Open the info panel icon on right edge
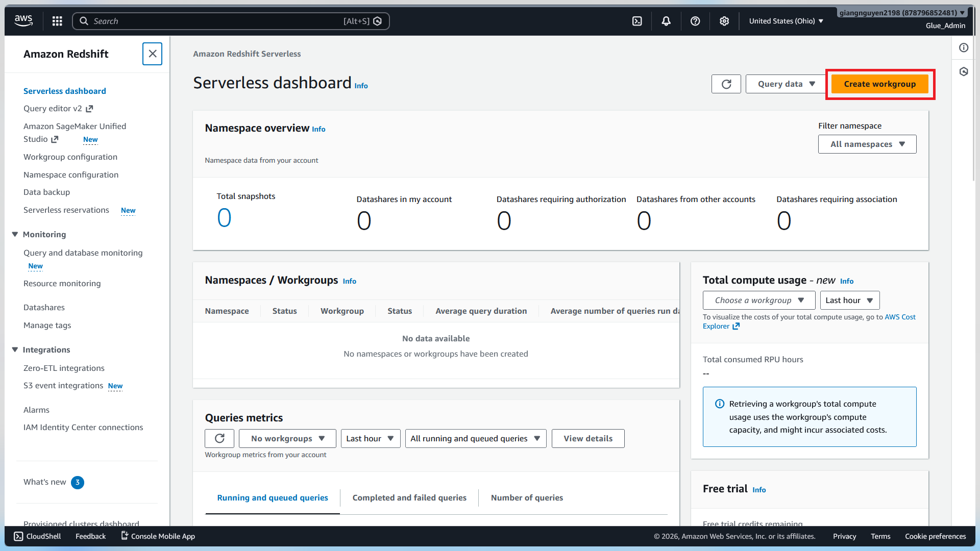Image resolution: width=980 pixels, height=551 pixels. tap(964, 47)
